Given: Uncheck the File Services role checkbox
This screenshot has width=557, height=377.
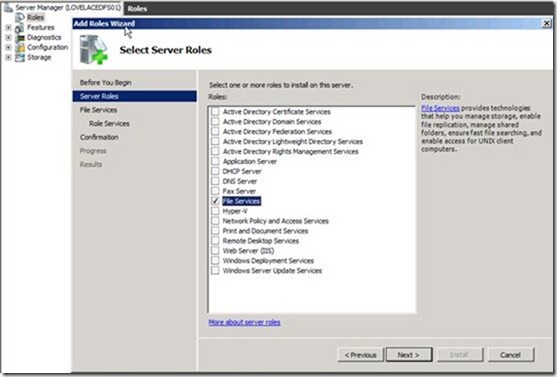Looking at the screenshot, I should tap(215, 201).
